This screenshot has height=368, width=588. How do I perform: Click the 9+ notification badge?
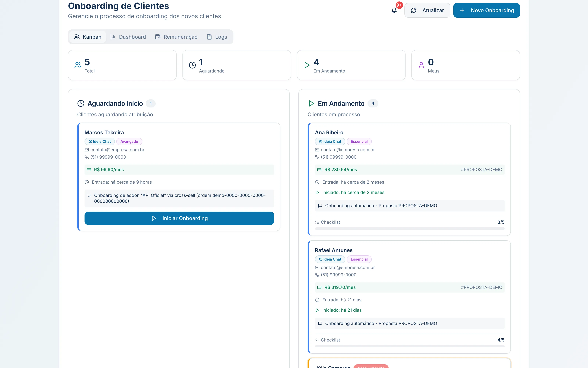click(399, 5)
